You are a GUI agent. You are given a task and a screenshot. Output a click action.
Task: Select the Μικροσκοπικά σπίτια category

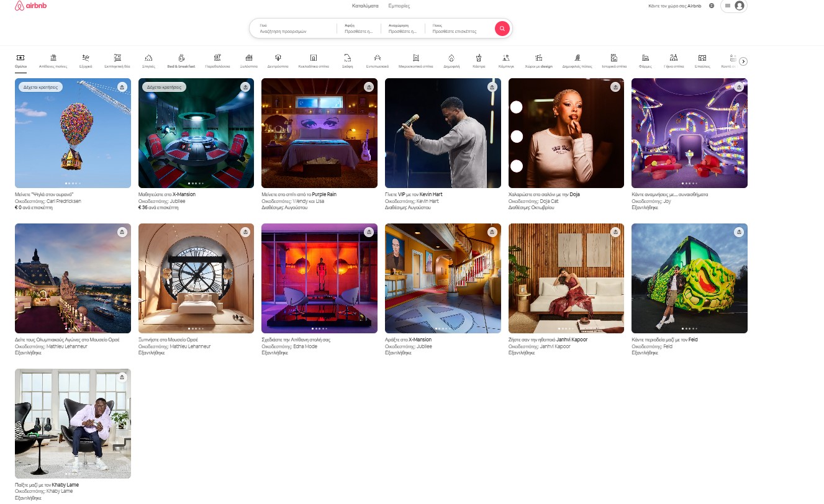point(415,60)
